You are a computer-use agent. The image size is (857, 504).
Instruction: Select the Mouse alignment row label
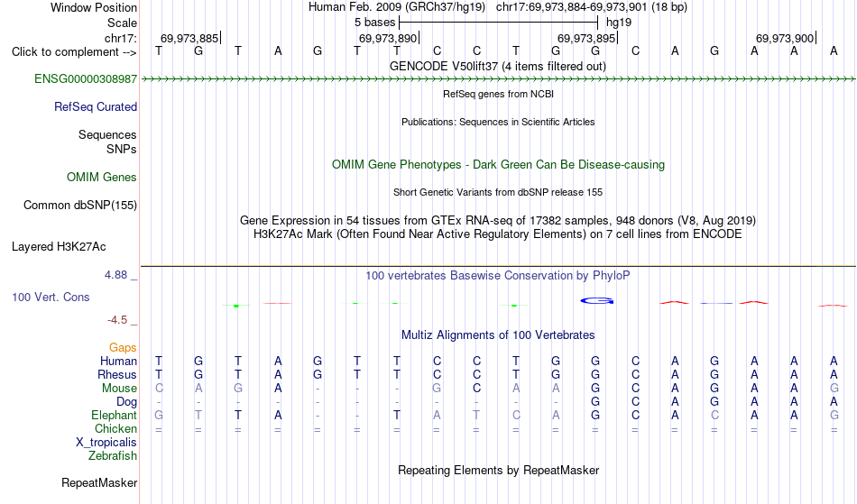pyautogui.click(x=120, y=389)
